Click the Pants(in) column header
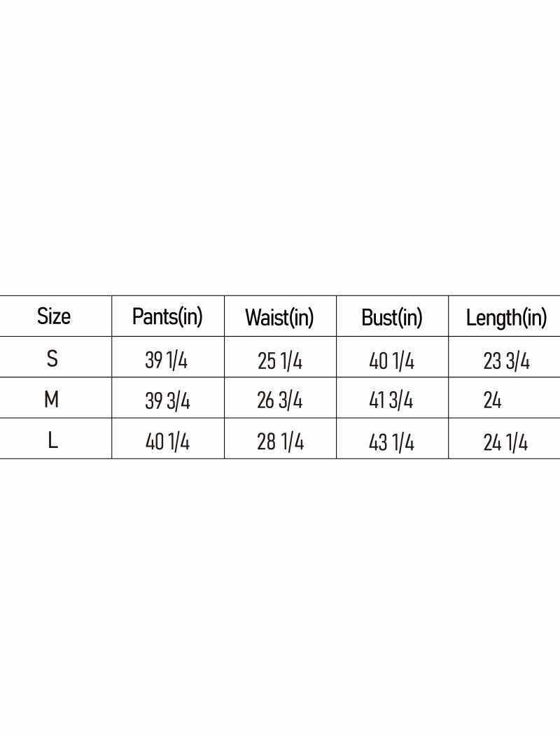This screenshot has width=560, height=735. click(x=167, y=317)
